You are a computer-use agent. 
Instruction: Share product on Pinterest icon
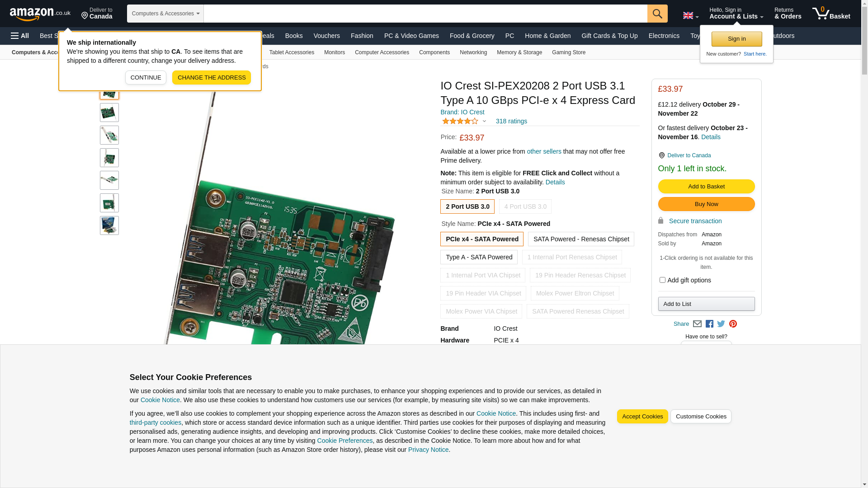pos(733,324)
